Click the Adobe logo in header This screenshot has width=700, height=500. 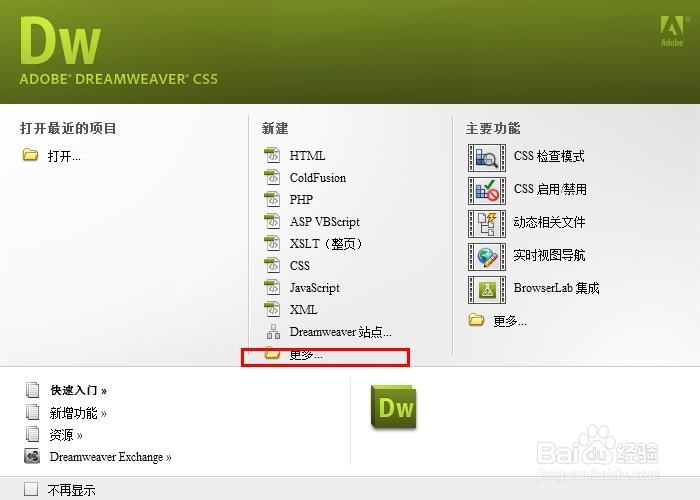pyautogui.click(x=672, y=31)
